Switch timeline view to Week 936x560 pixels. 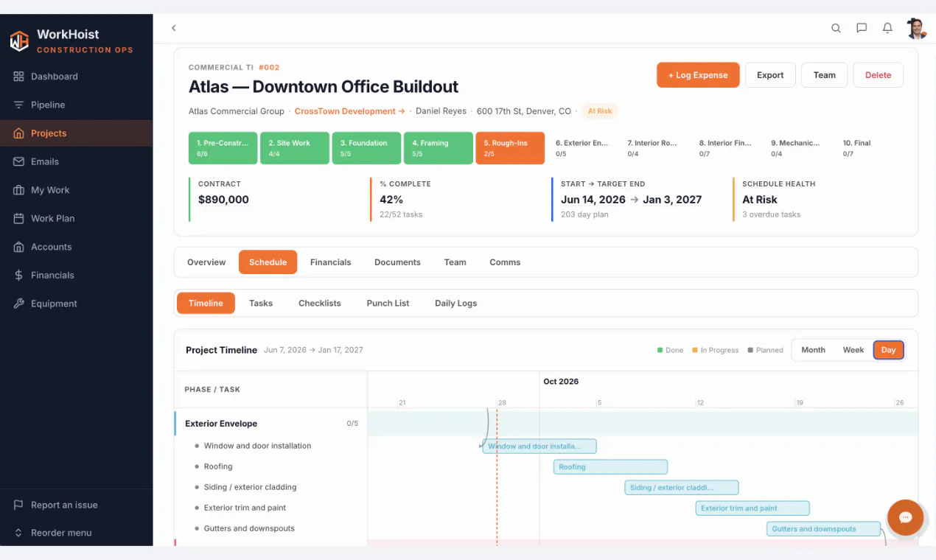853,350
